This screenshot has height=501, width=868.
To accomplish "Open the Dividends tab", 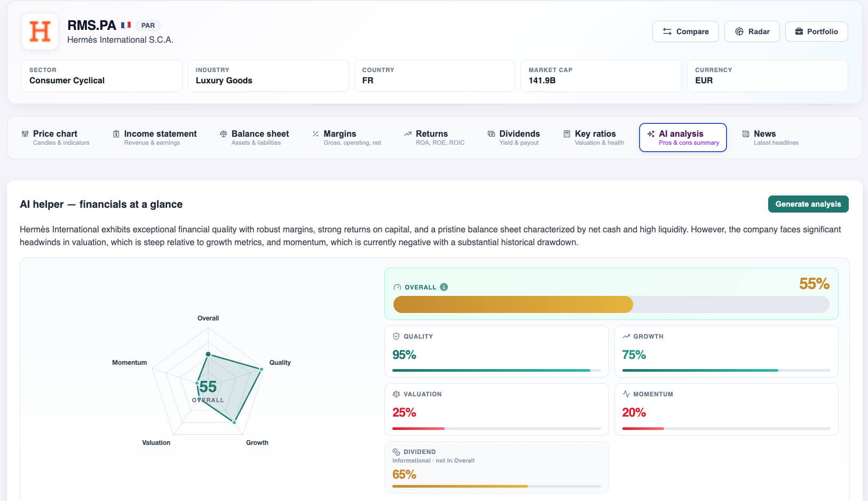I will [514, 138].
